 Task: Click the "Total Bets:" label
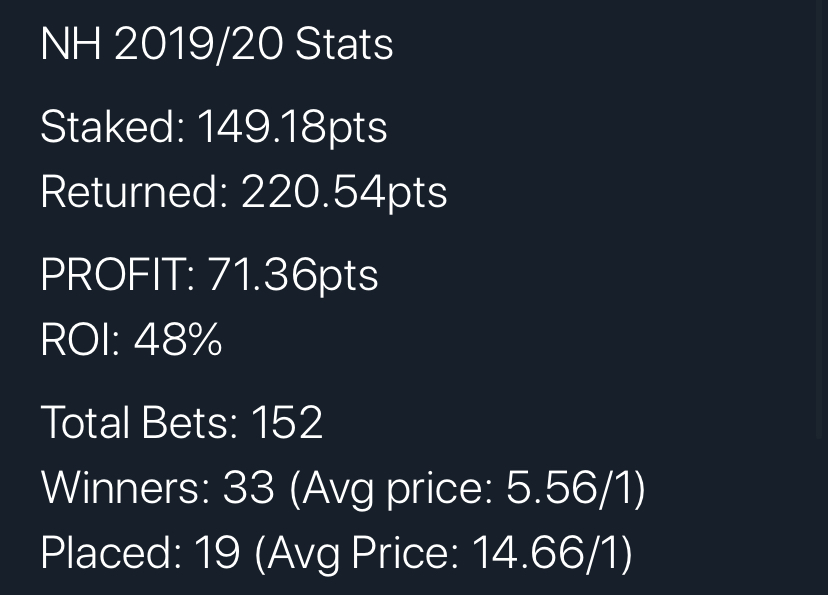[139, 422]
